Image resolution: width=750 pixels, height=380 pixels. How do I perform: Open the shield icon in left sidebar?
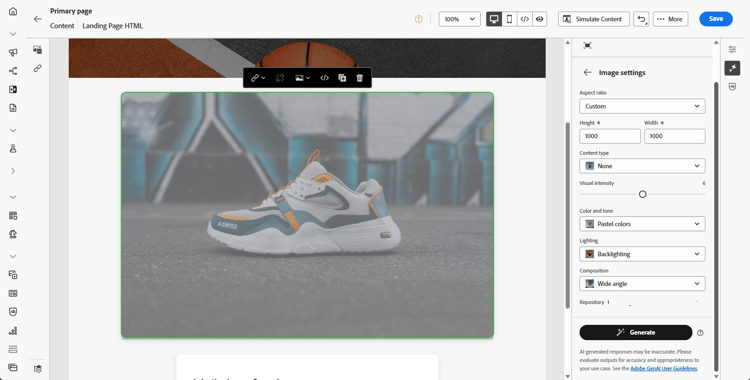point(13,312)
